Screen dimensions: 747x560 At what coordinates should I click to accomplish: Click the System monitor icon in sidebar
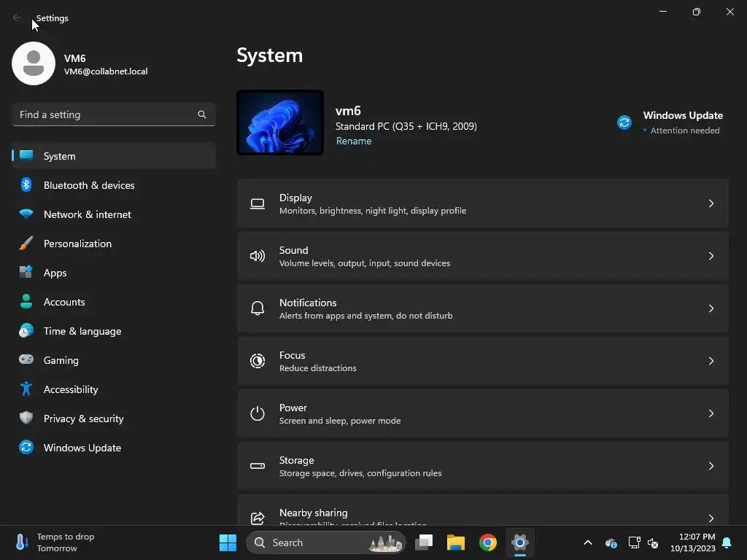point(26,156)
